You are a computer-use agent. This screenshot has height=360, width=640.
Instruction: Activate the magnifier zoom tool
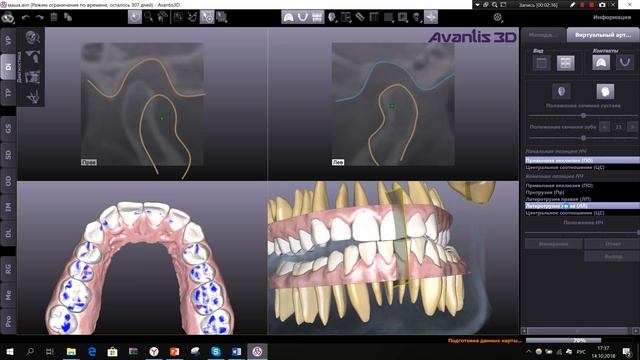149,17
